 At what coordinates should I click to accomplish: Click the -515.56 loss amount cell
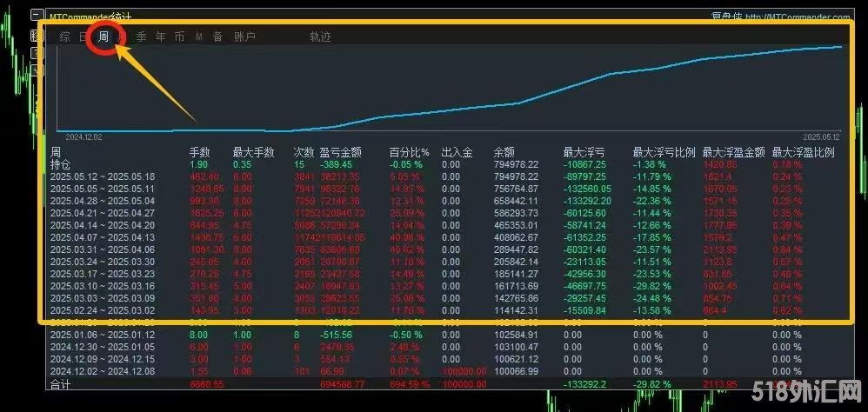[x=336, y=336]
